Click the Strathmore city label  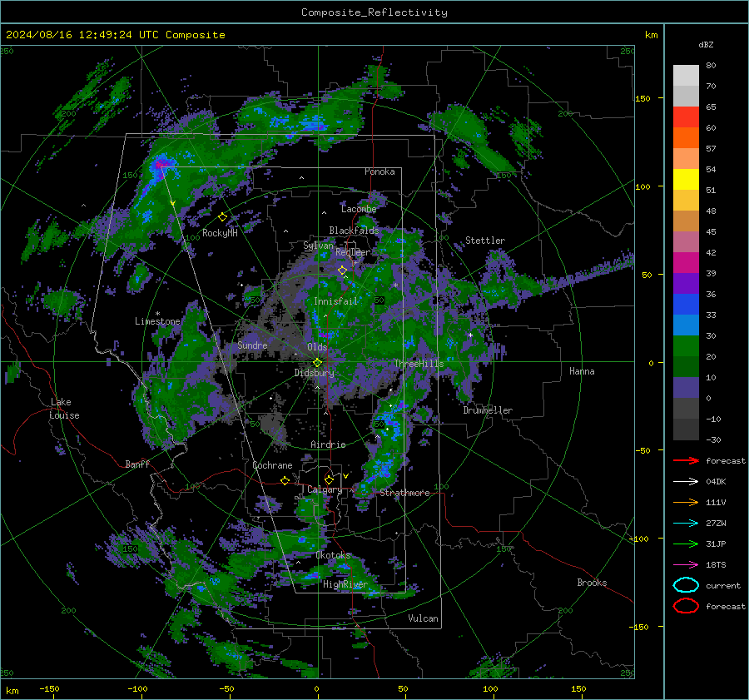pyautogui.click(x=404, y=493)
